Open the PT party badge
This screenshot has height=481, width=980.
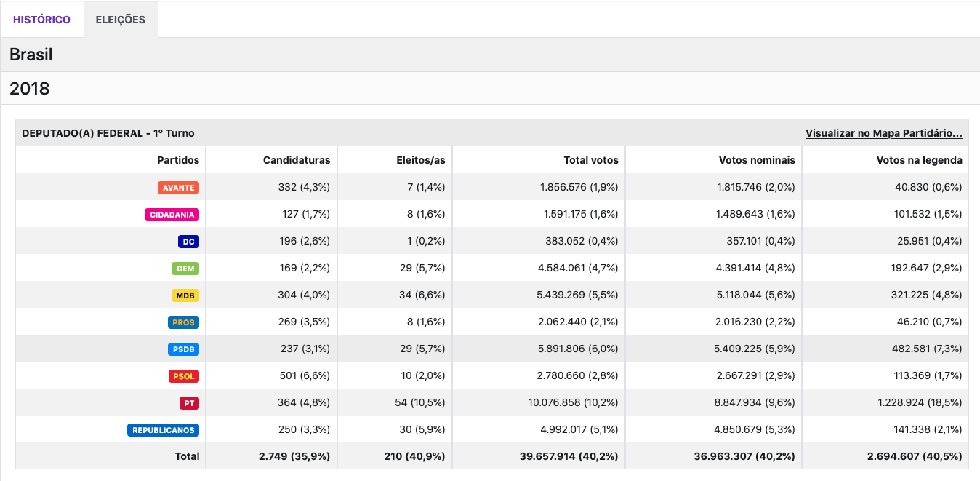click(189, 403)
